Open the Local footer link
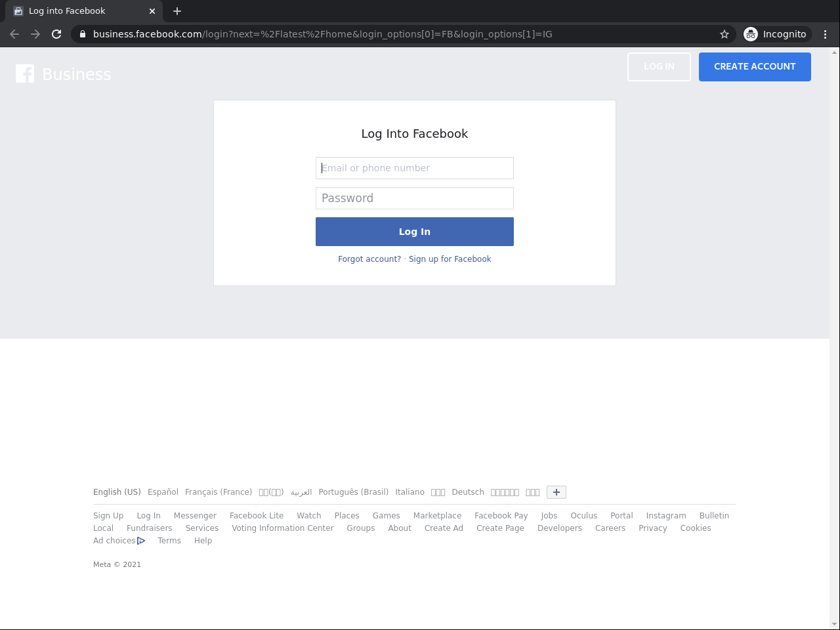Viewport: 840px width, 630px height. 103,528
